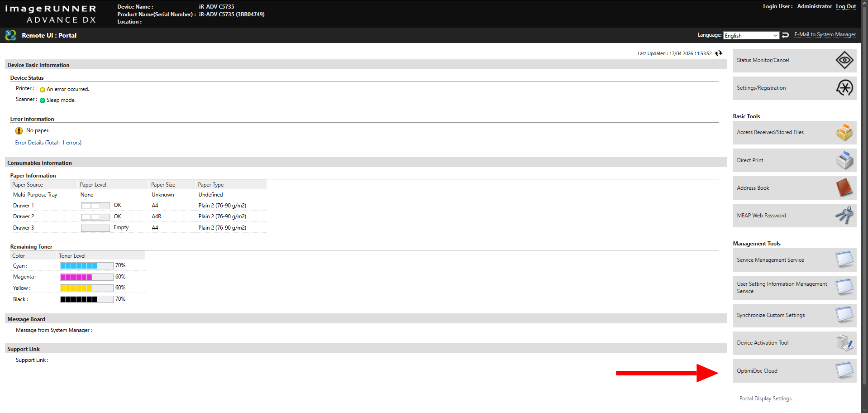The width and height of the screenshot is (868, 413).
Task: Click the "Paper Source" column header
Action: pos(28,185)
